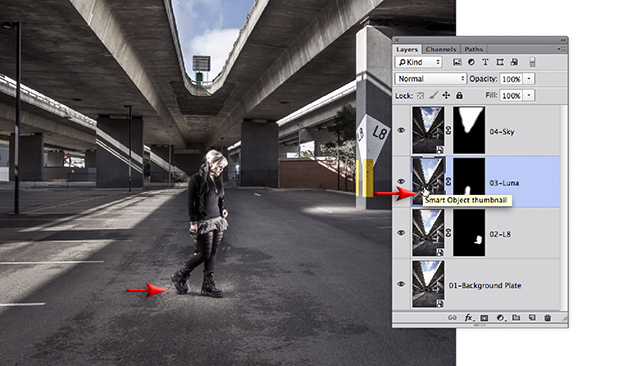The width and height of the screenshot is (620, 366).
Task: Toggle the layer filtering on/off switch
Action: [x=532, y=62]
